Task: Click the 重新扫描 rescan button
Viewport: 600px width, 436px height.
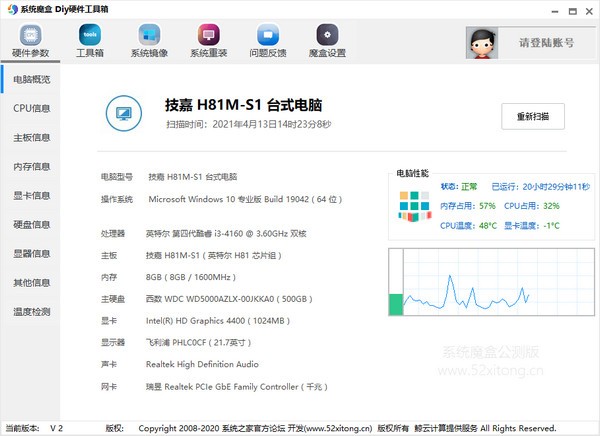Action: [x=533, y=116]
